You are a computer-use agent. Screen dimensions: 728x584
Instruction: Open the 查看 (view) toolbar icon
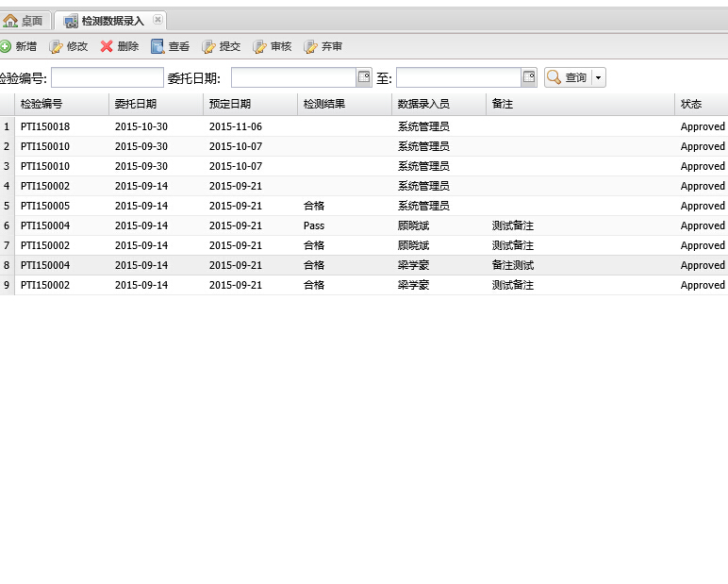(x=157, y=46)
